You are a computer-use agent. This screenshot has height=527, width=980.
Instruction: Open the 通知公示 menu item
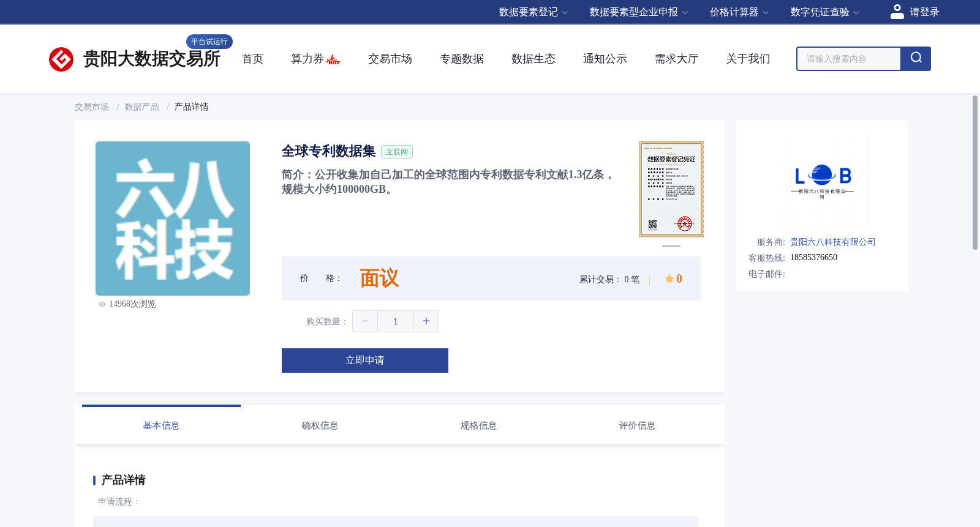(605, 59)
